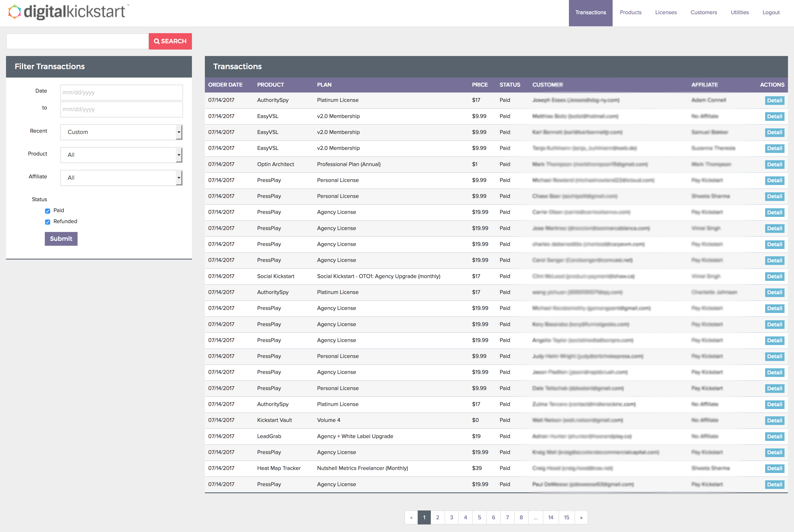
Task: Click the 'Kickstart Vault' product cell
Action: (x=274, y=420)
